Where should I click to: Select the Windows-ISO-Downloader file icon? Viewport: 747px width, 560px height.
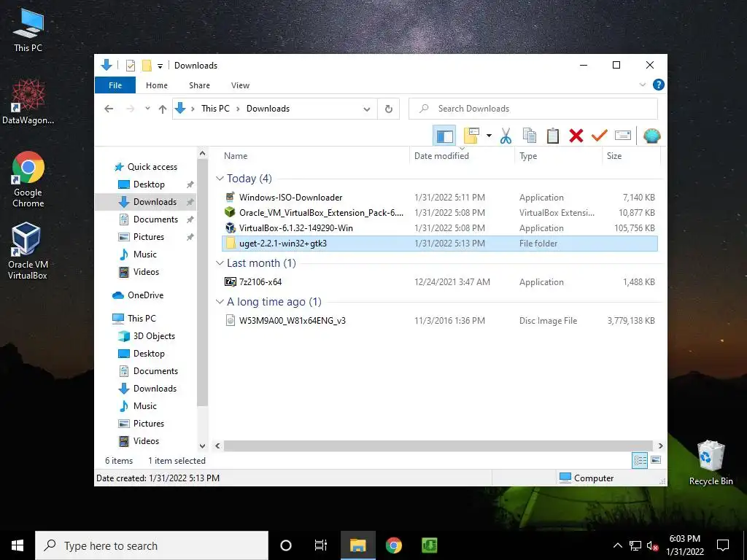230,197
